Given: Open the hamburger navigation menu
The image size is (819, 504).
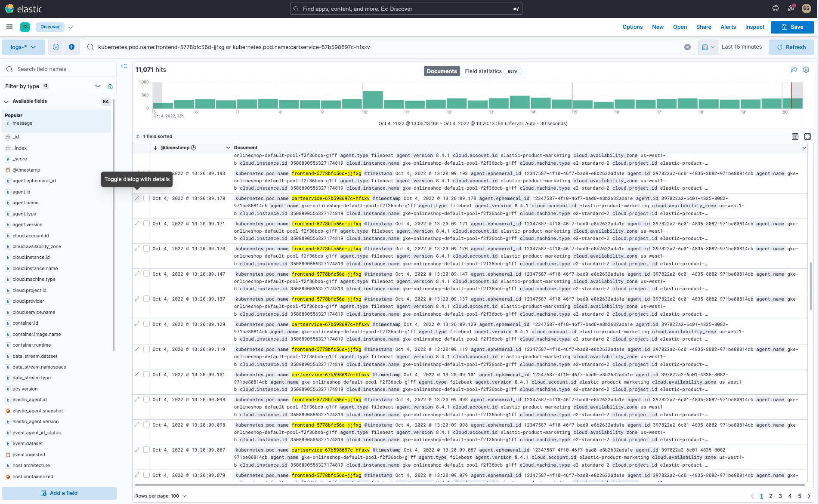Looking at the screenshot, I should pos(9,27).
